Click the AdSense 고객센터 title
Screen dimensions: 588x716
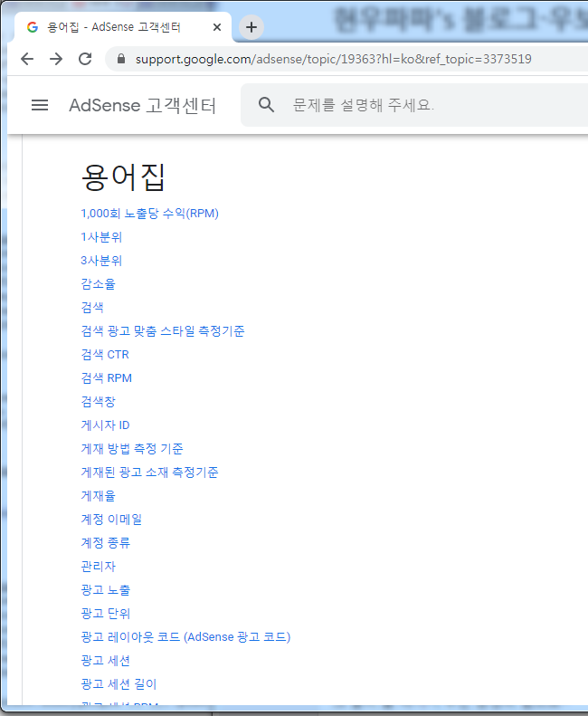point(142,106)
